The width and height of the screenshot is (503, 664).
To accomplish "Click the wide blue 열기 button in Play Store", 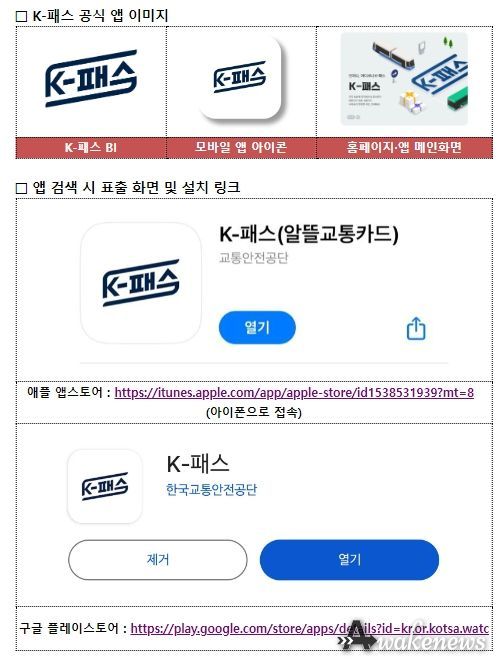I will [x=349, y=559].
